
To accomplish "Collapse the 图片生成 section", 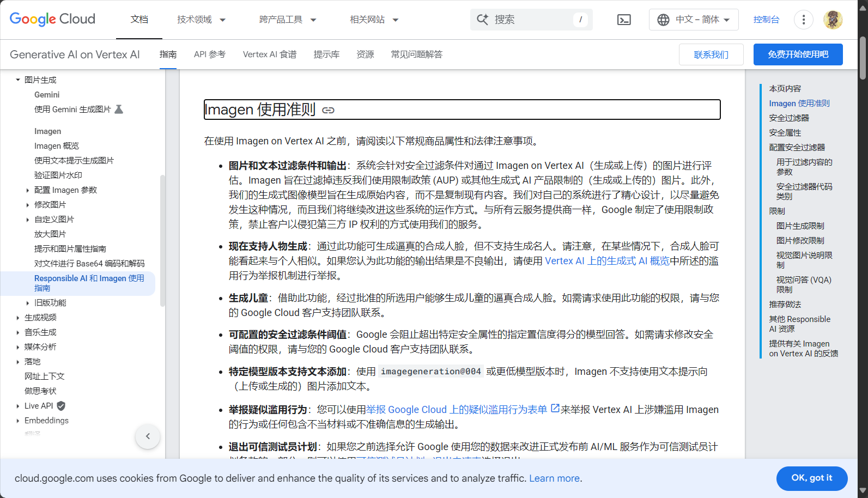I will pos(17,80).
